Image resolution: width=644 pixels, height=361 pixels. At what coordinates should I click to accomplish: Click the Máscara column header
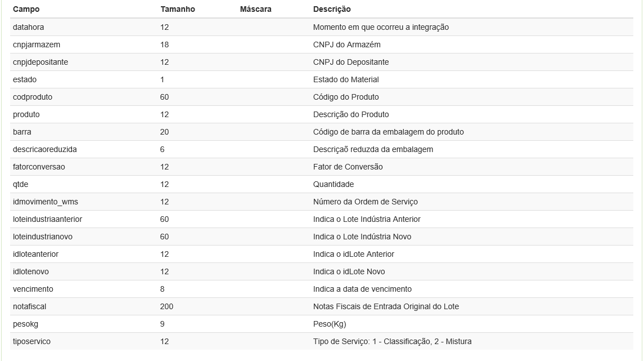point(255,9)
